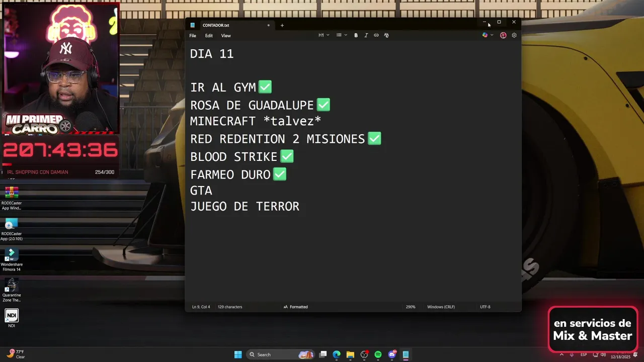Select the NDI desktop icon

pyautogui.click(x=12, y=318)
